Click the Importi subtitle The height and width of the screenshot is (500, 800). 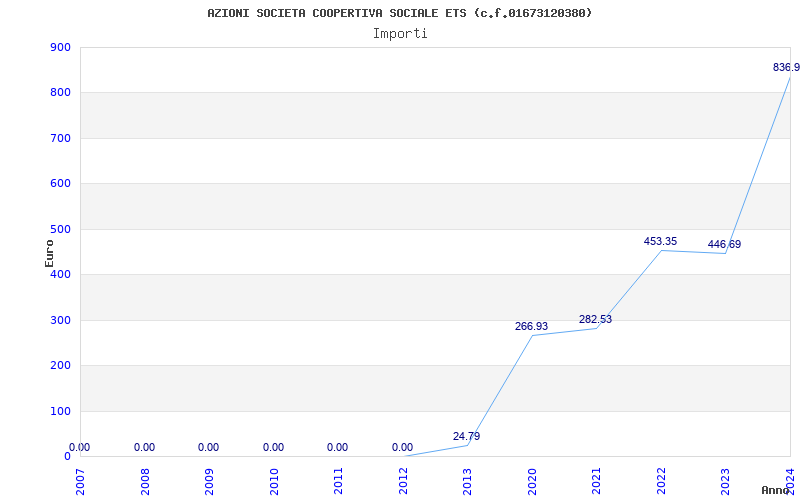click(x=400, y=34)
